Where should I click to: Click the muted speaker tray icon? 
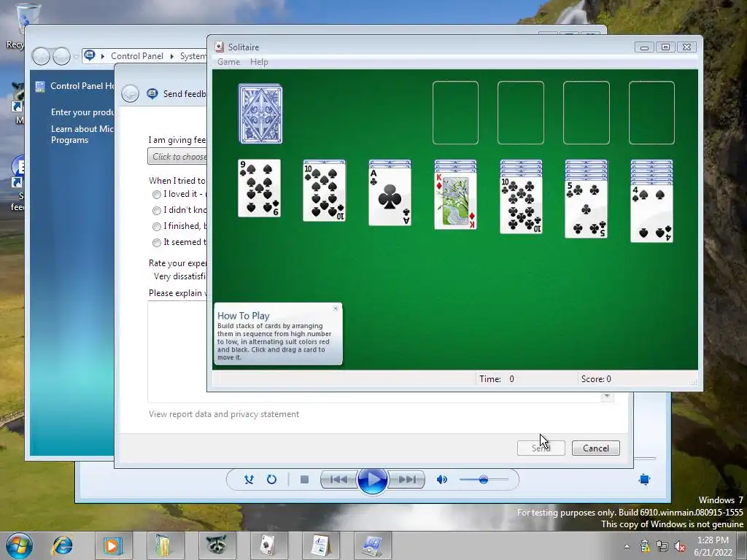680,546
